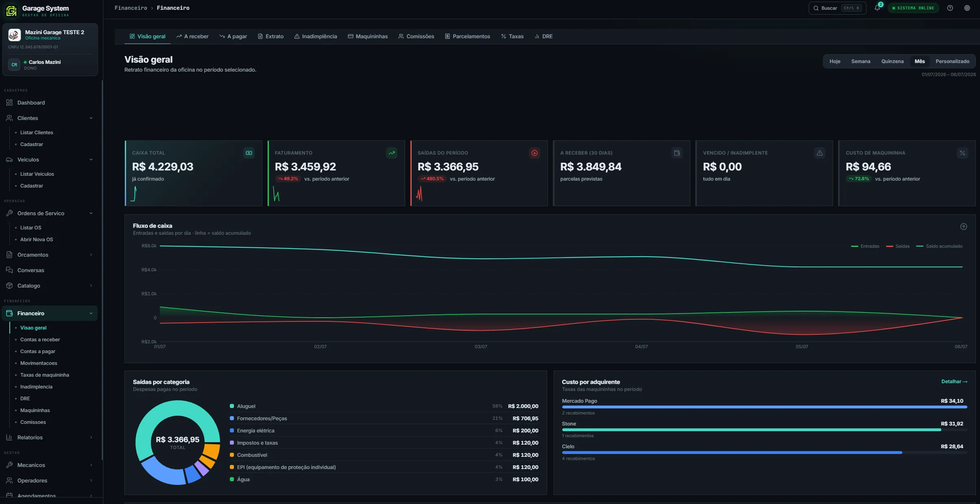This screenshot has height=504, width=980.
Task: Expand the Relatorios submenu chevron
Action: (x=91, y=437)
